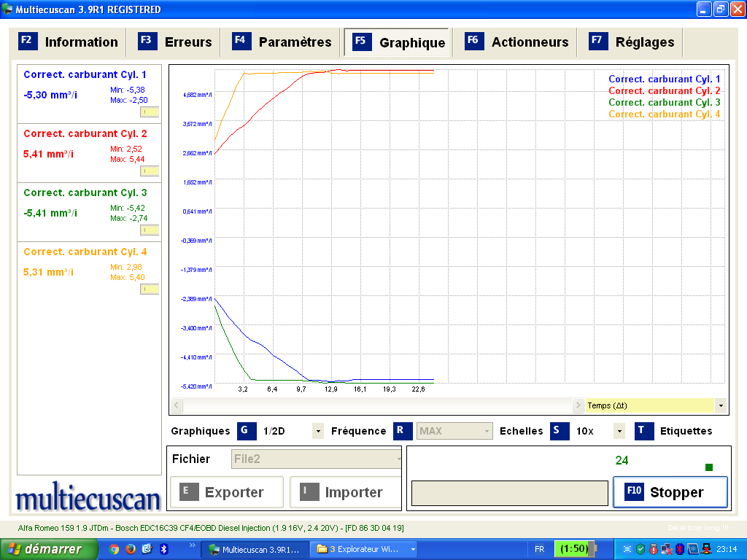747x560 pixels.
Task: Switch to the F4 Paramètres tab
Action: pos(283,42)
